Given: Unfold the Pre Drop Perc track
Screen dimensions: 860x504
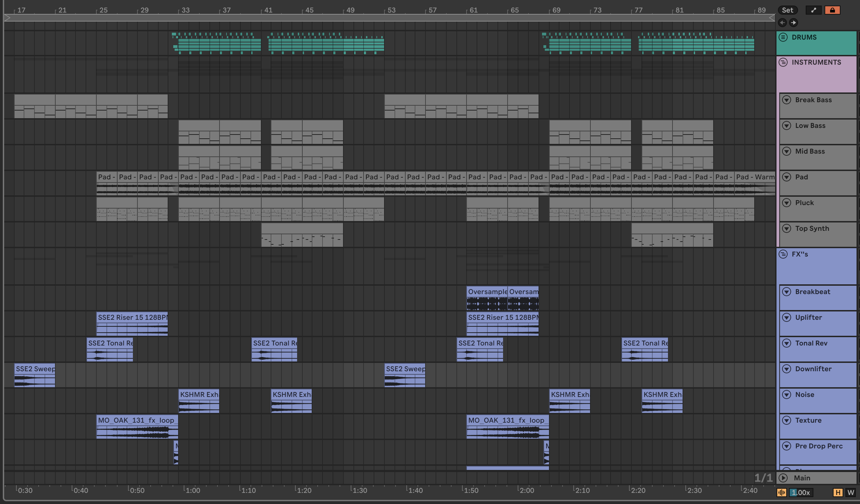Looking at the screenshot, I should pos(787,446).
